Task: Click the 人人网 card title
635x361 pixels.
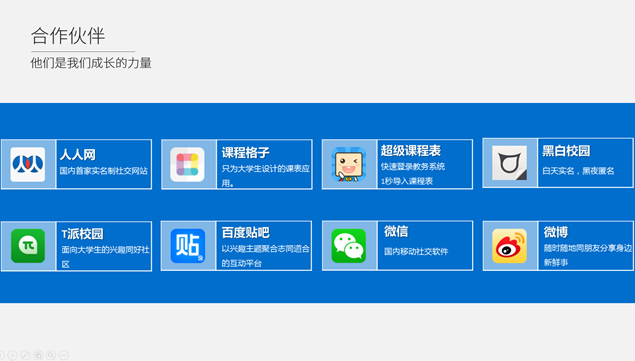Action: coord(78,154)
